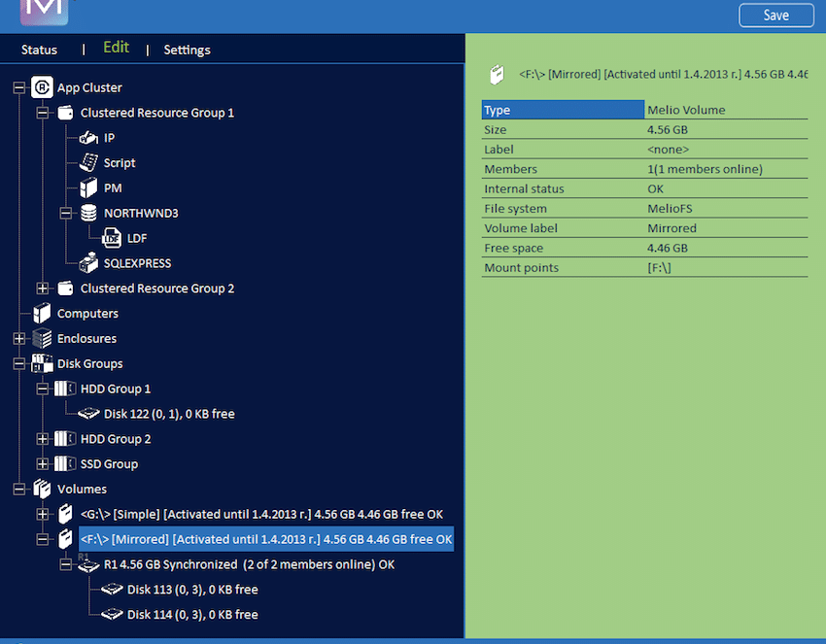Click the IP resource icon
This screenshot has width=826, height=644.
point(88,138)
